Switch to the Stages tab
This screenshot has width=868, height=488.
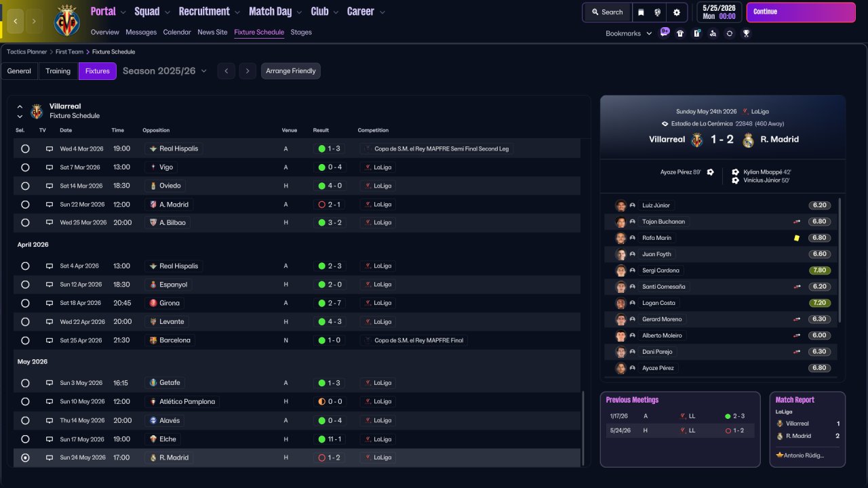pos(301,32)
